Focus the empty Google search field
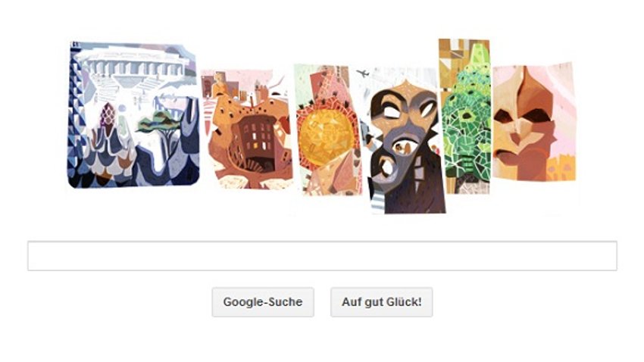The height and width of the screenshot is (362, 644). (x=322, y=256)
